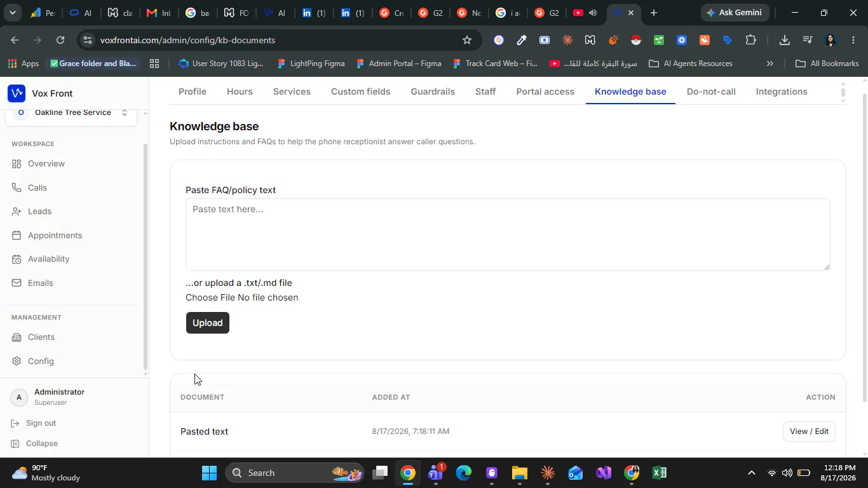
Task: Open the AI Agents Resources bookmark folder
Action: pyautogui.click(x=691, y=64)
